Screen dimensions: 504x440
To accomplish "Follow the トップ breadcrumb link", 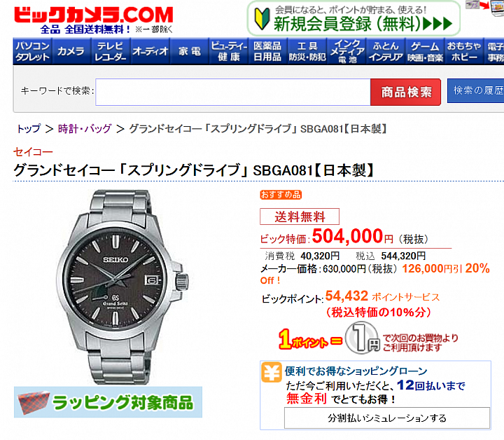I will [x=29, y=129].
